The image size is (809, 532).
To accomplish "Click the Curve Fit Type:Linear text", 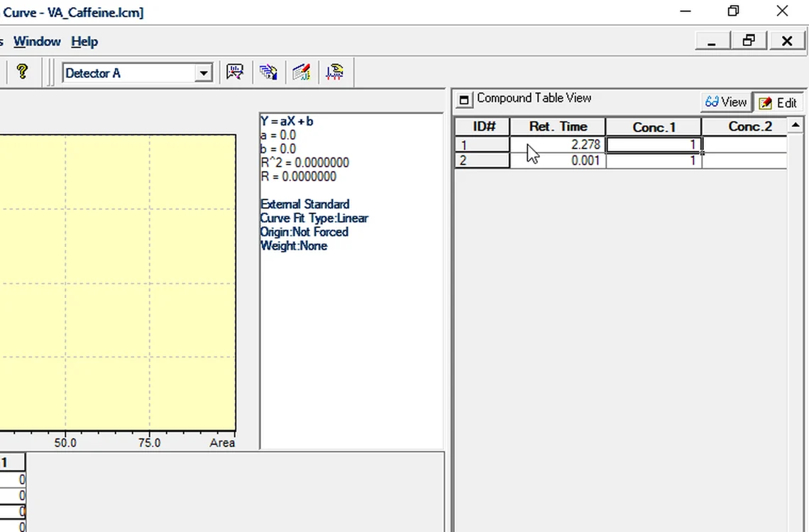I will pos(314,218).
